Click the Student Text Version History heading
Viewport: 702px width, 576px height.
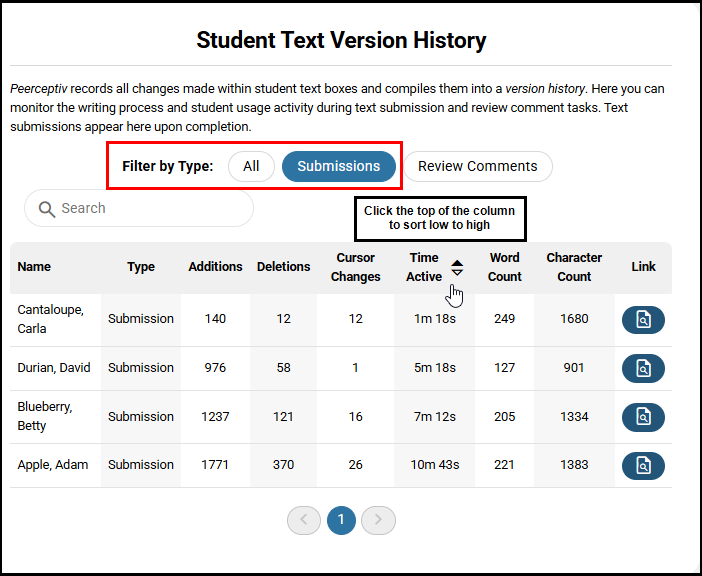pyautogui.click(x=341, y=40)
